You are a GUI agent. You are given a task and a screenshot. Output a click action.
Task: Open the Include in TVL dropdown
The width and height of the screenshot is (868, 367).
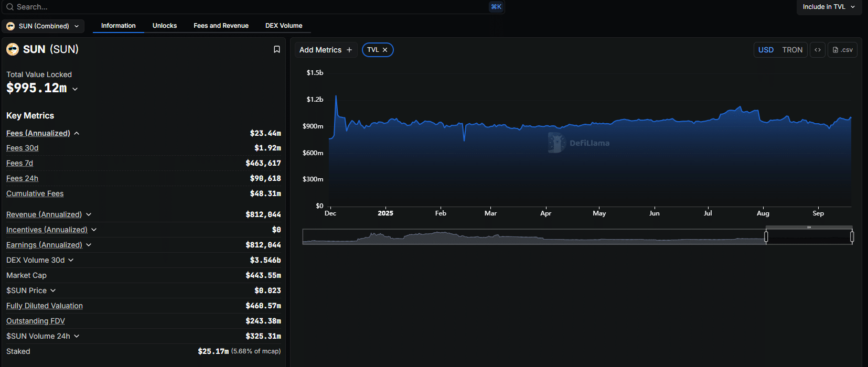[829, 7]
